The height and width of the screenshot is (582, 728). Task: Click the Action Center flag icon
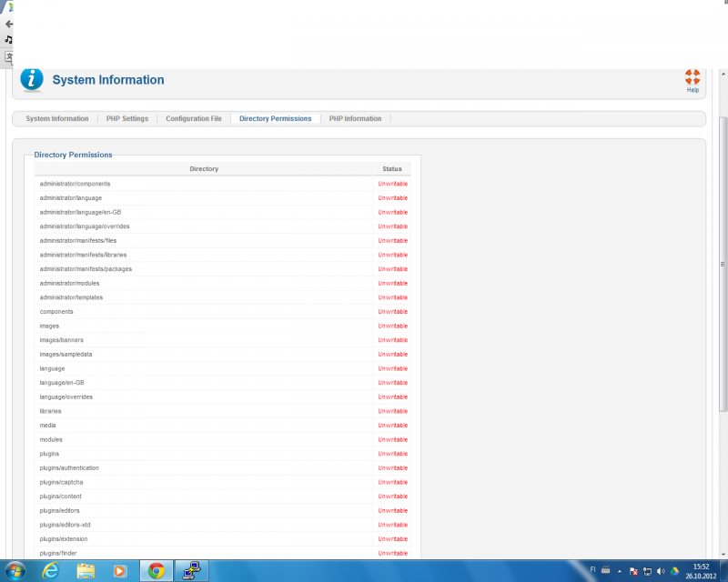tap(633, 570)
